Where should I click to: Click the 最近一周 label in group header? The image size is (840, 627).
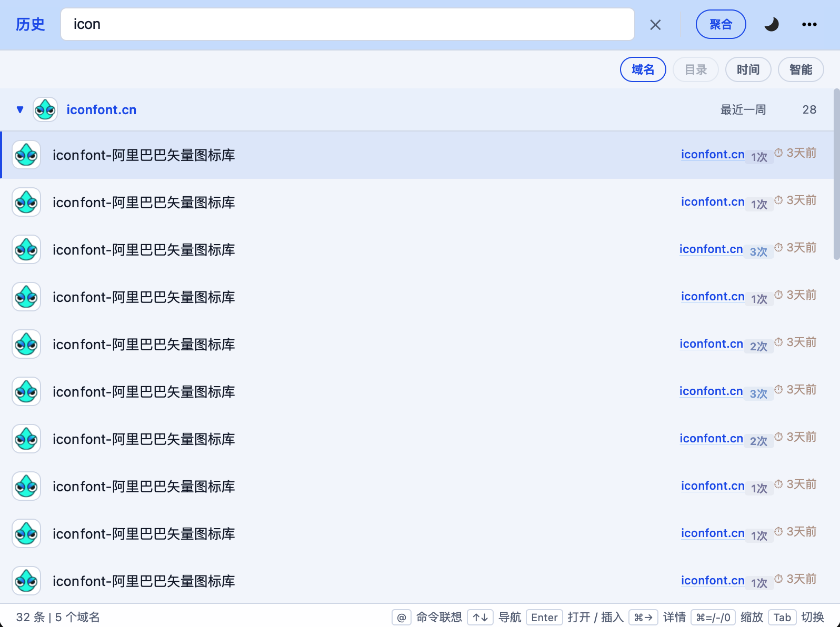tap(743, 109)
